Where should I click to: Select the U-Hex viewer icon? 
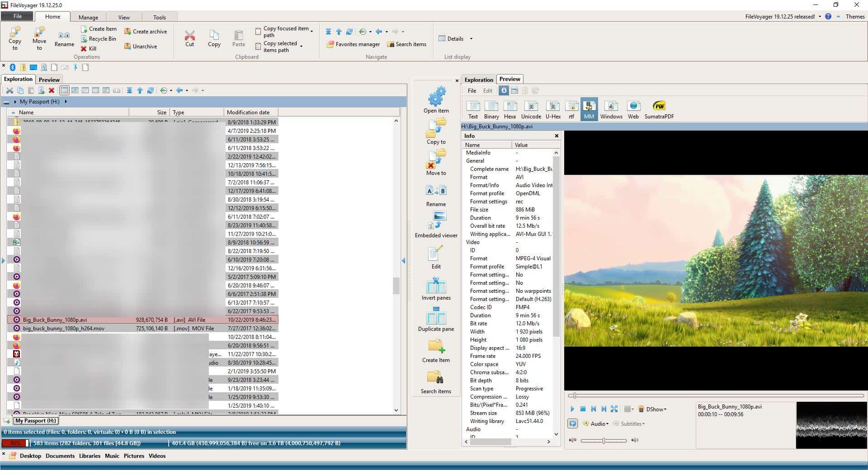(x=553, y=110)
